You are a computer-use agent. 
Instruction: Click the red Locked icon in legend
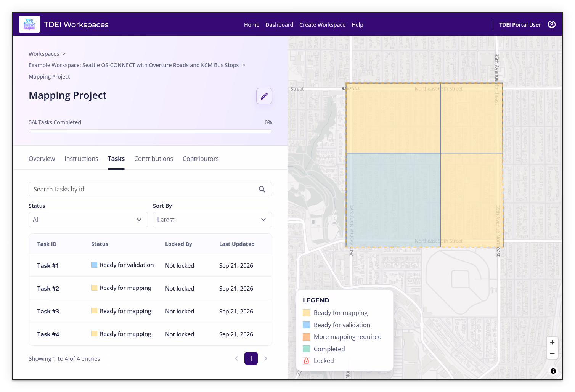click(x=306, y=361)
